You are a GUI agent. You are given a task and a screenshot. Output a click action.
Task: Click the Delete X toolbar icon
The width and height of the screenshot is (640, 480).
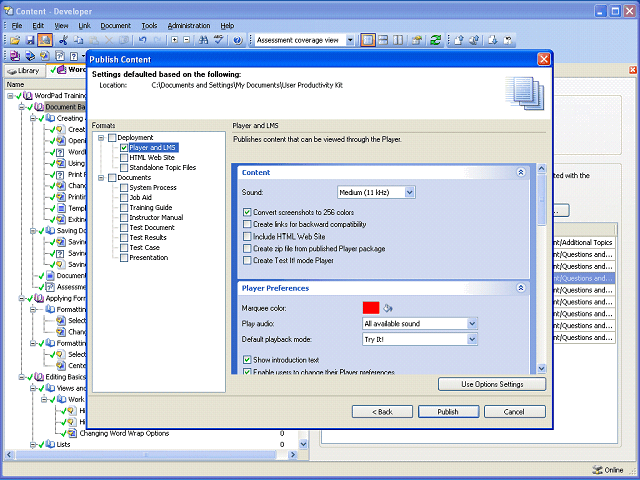point(109,40)
